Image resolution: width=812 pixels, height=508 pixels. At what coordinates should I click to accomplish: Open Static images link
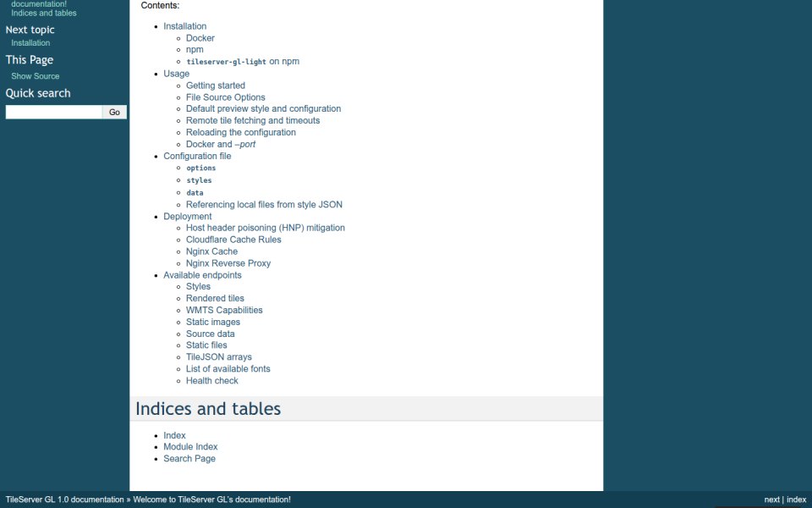click(x=213, y=322)
